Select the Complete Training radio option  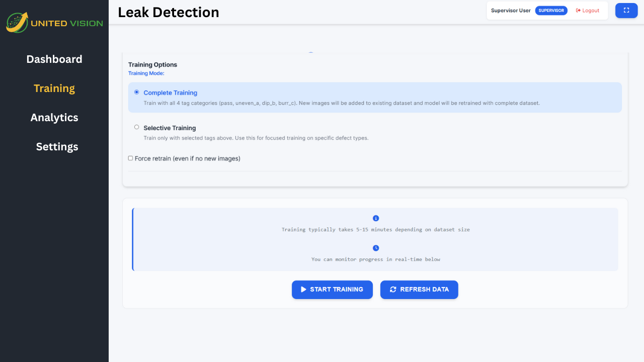pyautogui.click(x=137, y=92)
